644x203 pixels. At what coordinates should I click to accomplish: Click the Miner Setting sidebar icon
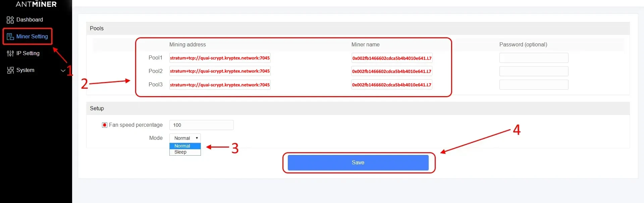(x=10, y=37)
